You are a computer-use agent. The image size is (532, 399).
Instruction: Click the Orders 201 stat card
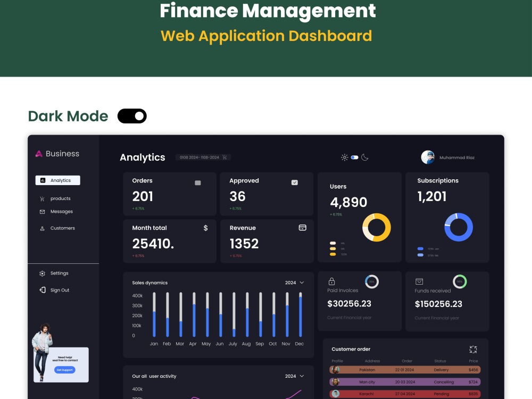170,194
